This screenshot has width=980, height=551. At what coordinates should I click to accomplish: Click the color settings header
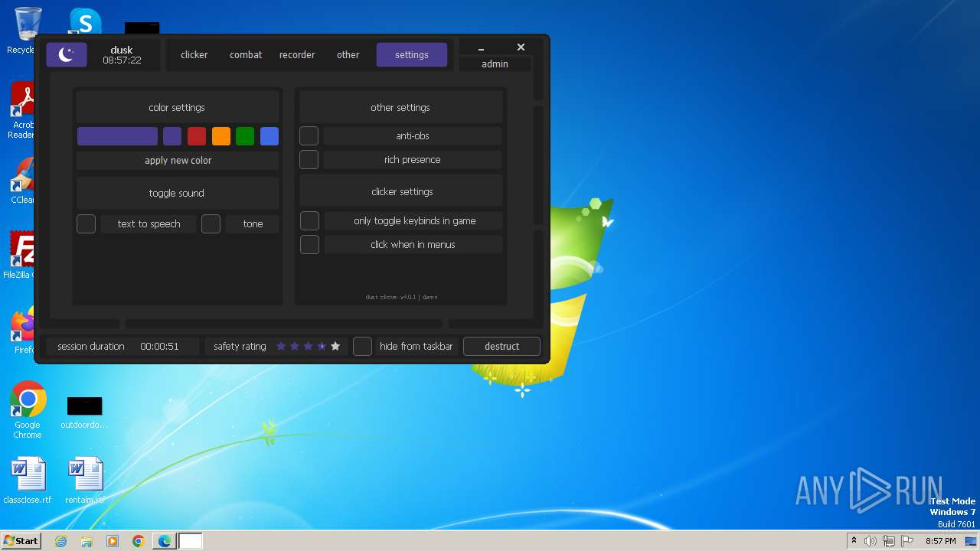(x=177, y=108)
